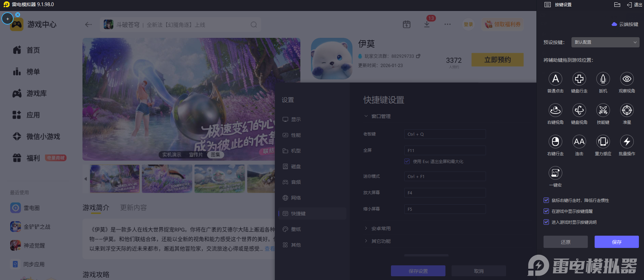Expand the 安卓常用 section
The width and height of the screenshot is (644, 280).
pos(378,229)
